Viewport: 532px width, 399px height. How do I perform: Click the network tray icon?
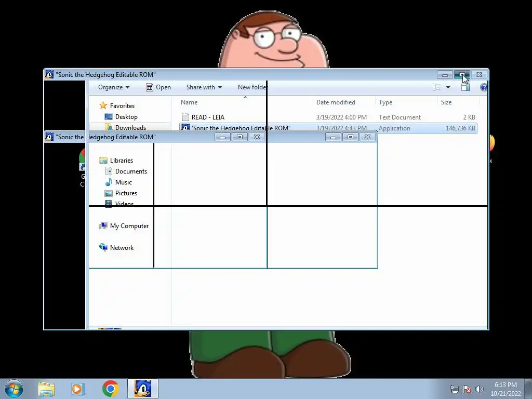(x=454, y=389)
